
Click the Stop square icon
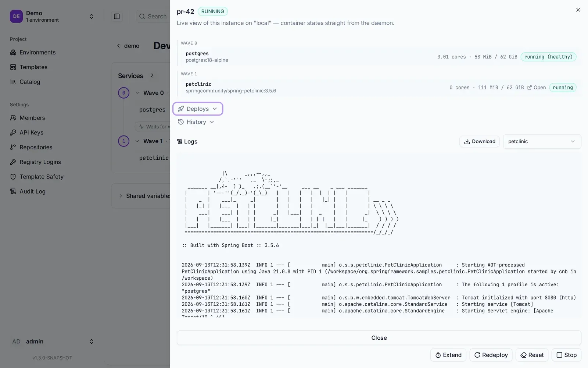[559, 355]
